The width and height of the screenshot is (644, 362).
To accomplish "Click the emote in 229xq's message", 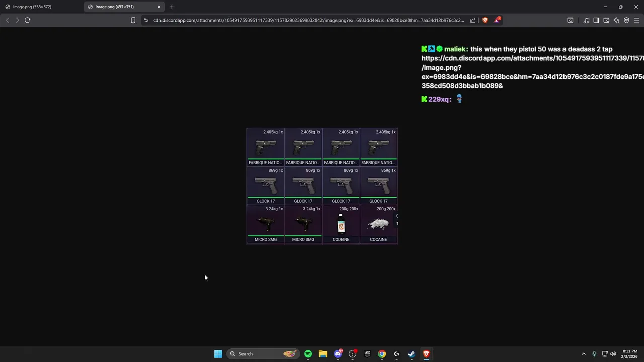I will [x=459, y=99].
